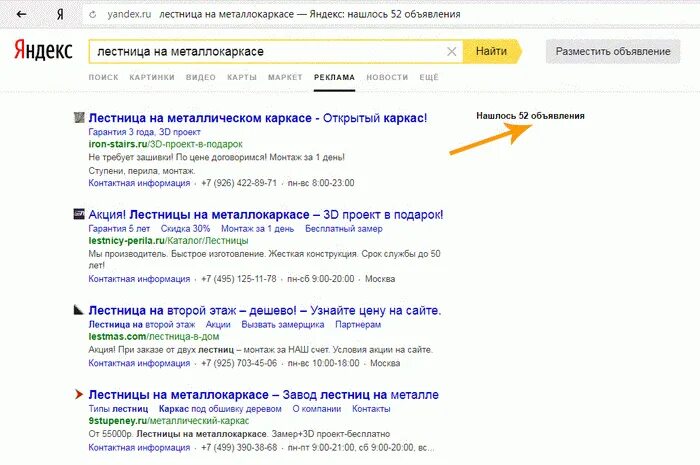The image size is (700, 465).
Task: Switch to the Новости tab
Action: pyautogui.click(x=387, y=78)
